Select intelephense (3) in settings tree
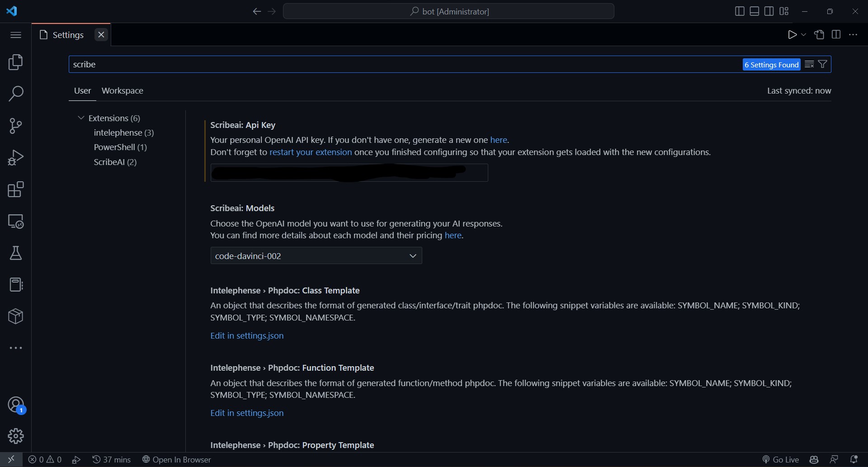The image size is (868, 467). click(124, 132)
